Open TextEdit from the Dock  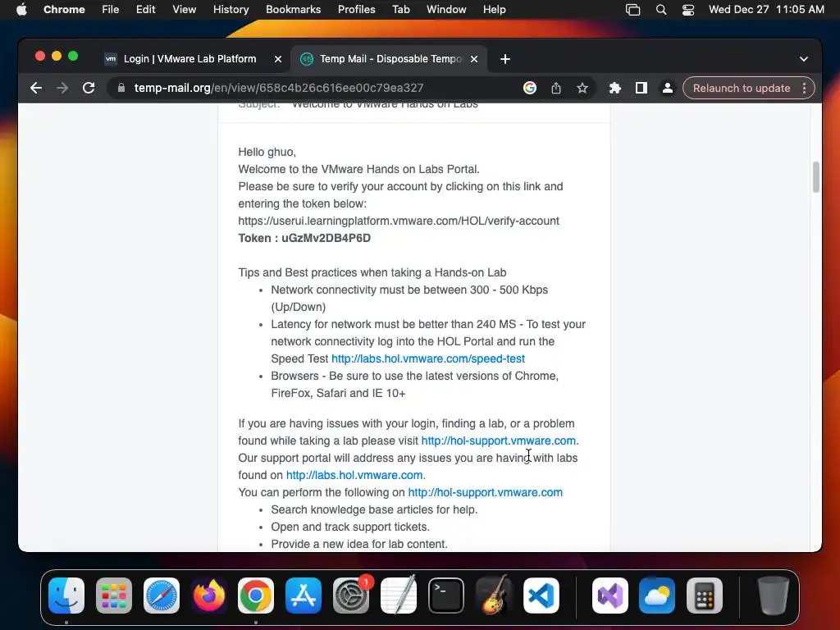pos(398,596)
